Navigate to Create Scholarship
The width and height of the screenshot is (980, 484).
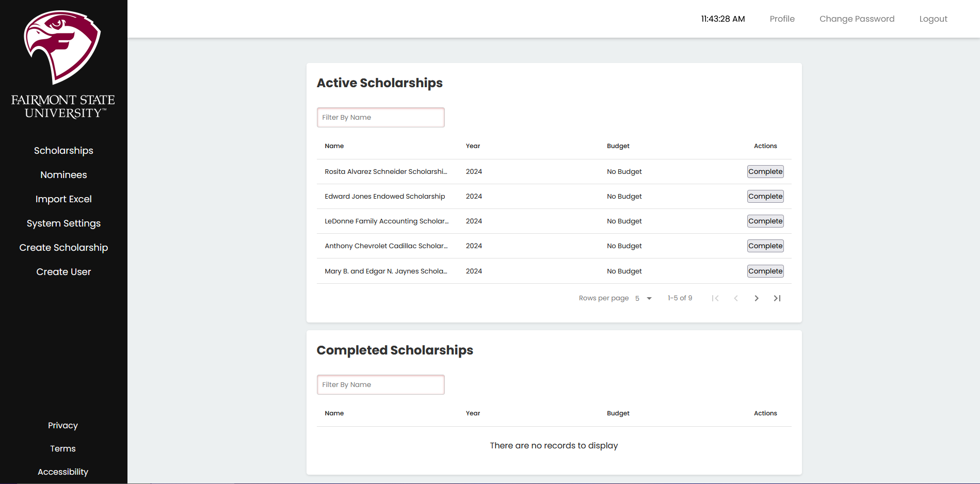tap(63, 248)
